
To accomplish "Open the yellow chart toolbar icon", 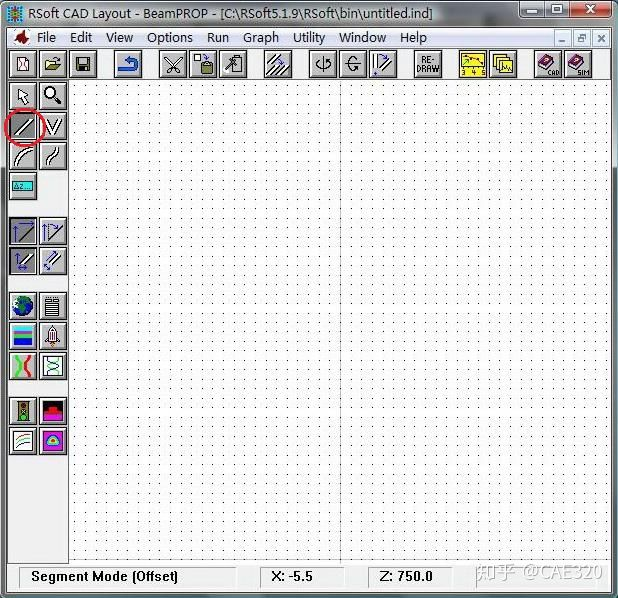I will coord(473,64).
